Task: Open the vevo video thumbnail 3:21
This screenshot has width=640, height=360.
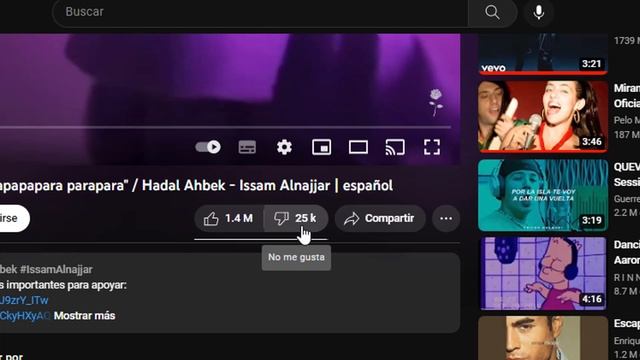Action: click(x=542, y=54)
